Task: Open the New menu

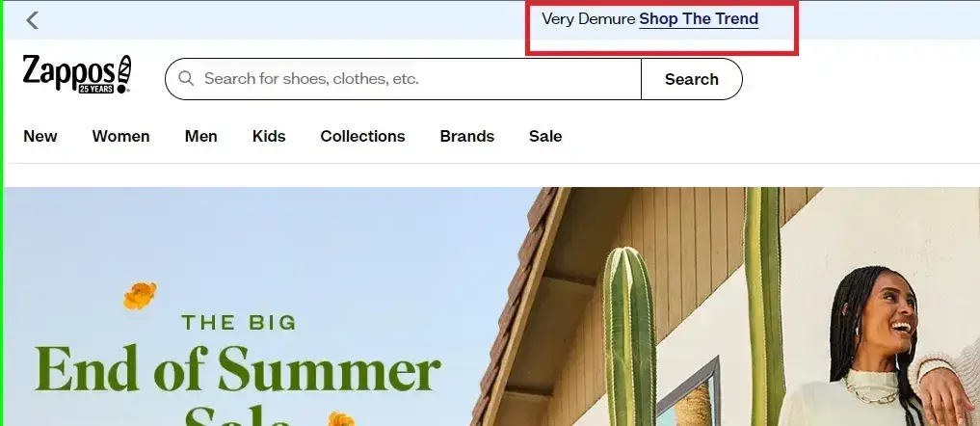Action: (40, 136)
